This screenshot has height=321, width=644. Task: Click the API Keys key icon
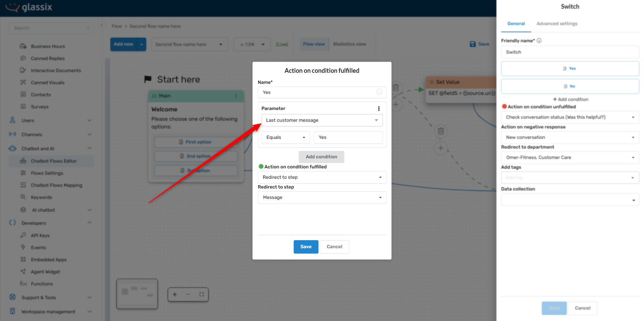pyautogui.click(x=23, y=235)
